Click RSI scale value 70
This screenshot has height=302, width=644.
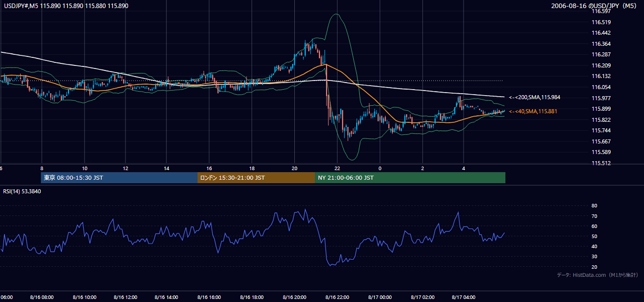(595, 216)
